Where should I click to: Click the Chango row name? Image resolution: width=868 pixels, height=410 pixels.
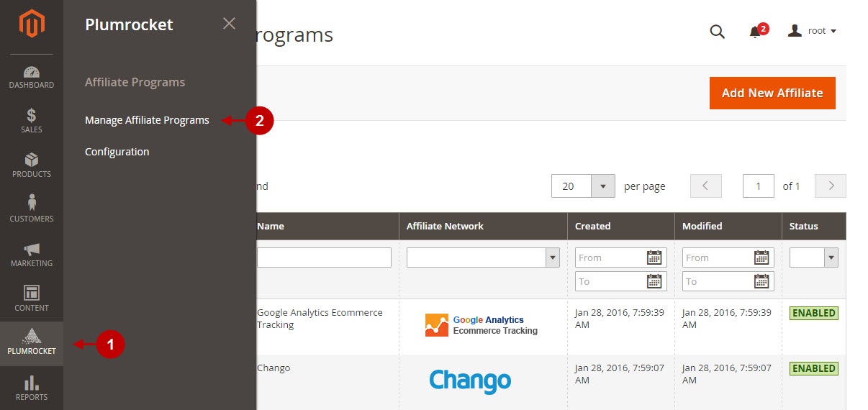(x=273, y=368)
